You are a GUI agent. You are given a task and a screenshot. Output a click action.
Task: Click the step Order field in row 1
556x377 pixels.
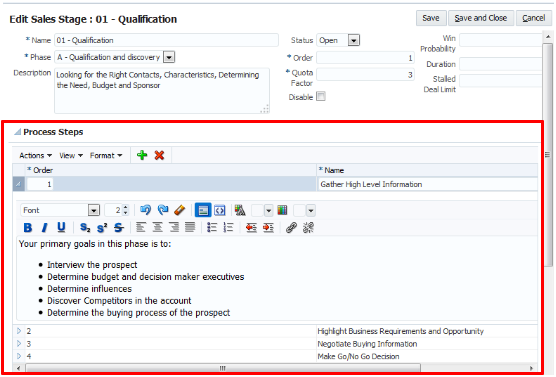click(x=40, y=184)
